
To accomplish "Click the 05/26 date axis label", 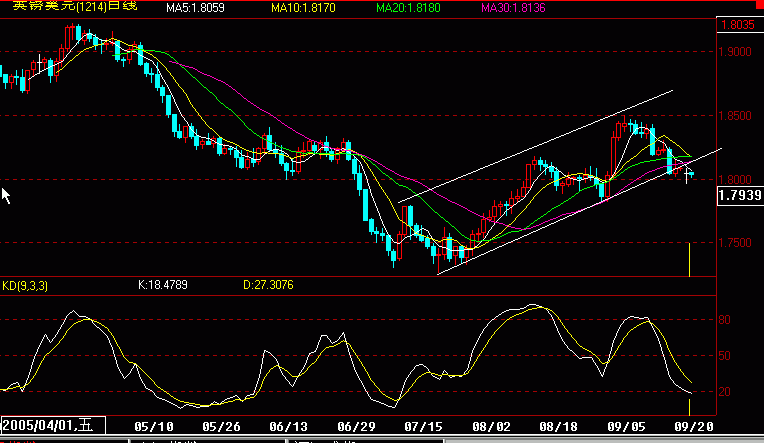I will click(221, 427).
